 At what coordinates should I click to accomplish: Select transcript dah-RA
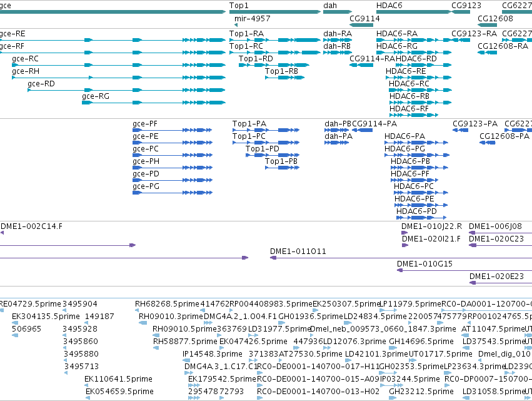click(x=338, y=34)
